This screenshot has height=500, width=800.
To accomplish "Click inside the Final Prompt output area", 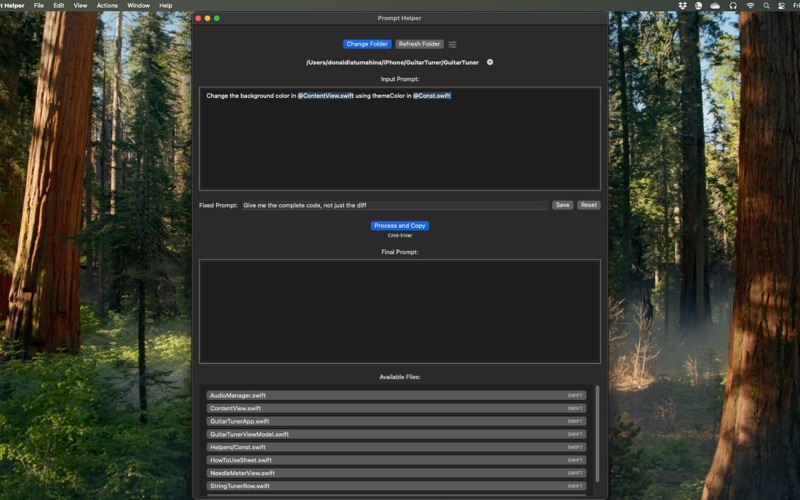I will (399, 312).
